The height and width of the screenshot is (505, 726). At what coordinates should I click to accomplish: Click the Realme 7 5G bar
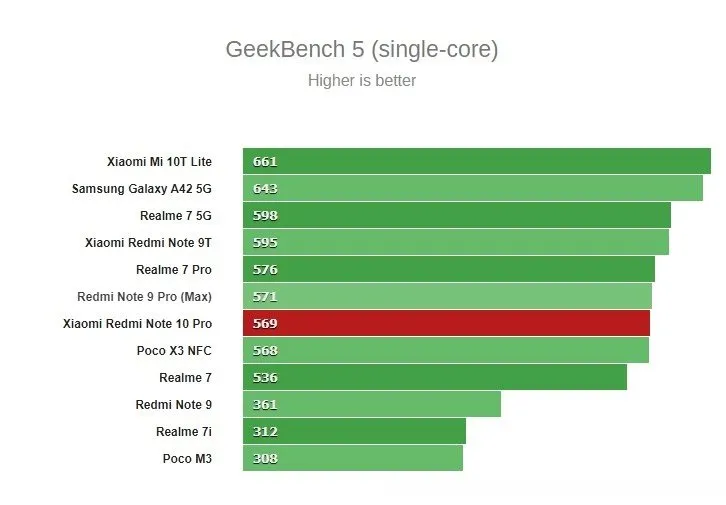tap(456, 215)
